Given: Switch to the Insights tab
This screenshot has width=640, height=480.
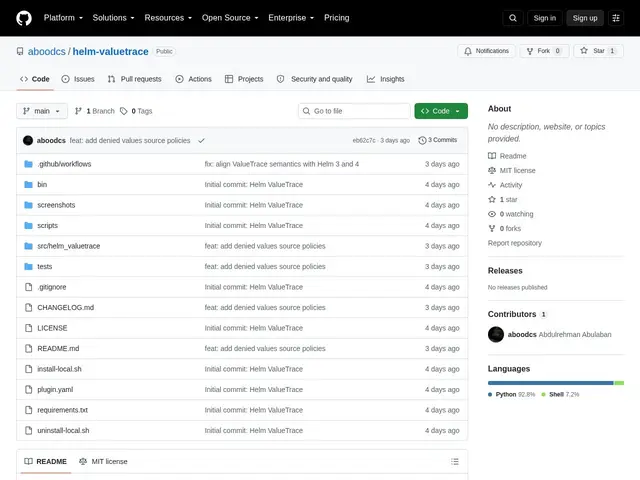Looking at the screenshot, I should (x=386, y=79).
